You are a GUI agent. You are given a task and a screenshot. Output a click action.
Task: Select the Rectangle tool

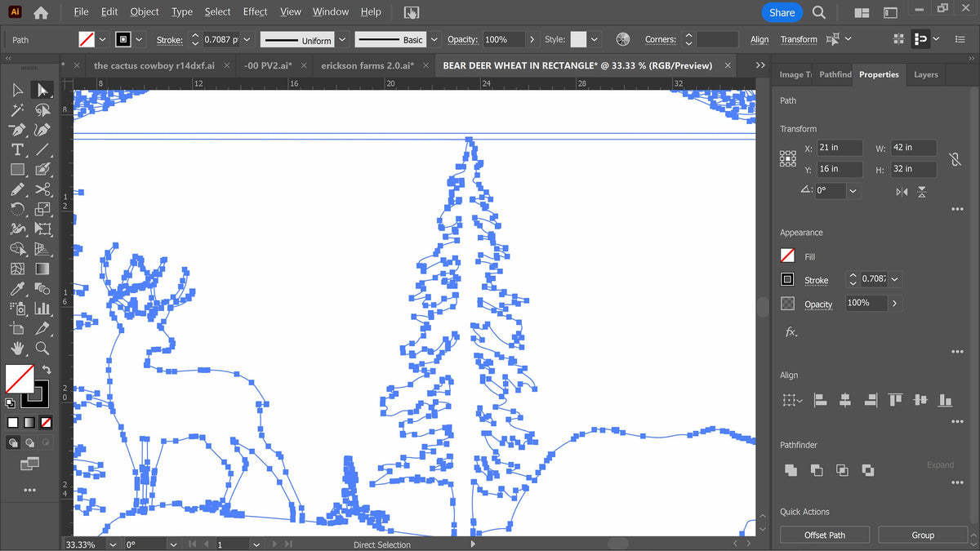(x=17, y=170)
